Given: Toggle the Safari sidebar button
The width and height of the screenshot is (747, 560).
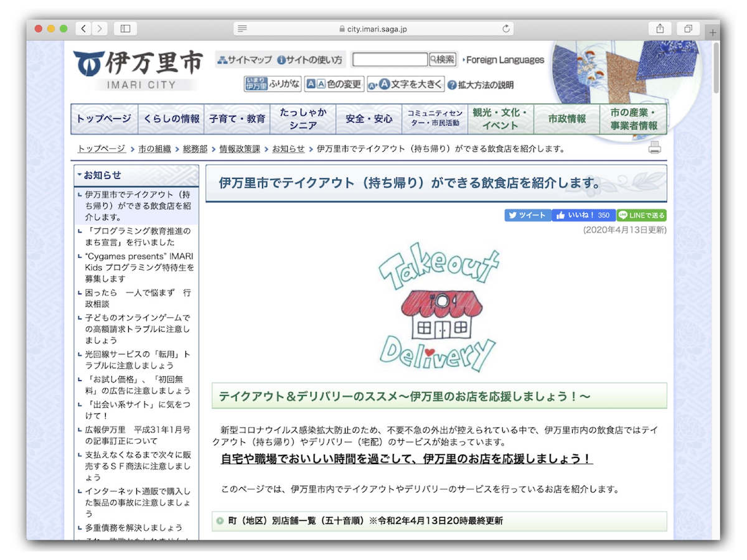Looking at the screenshot, I should 125,29.
